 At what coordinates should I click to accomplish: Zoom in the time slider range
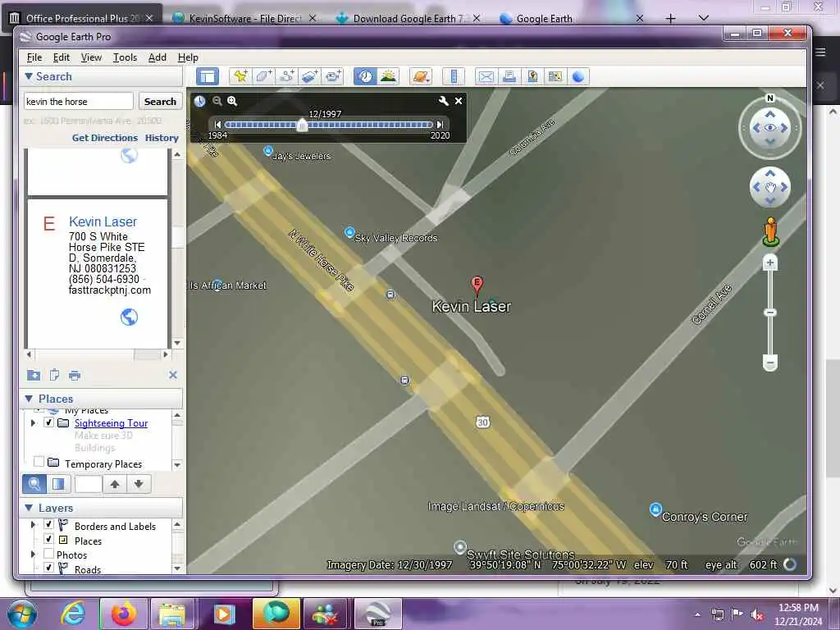[232, 101]
